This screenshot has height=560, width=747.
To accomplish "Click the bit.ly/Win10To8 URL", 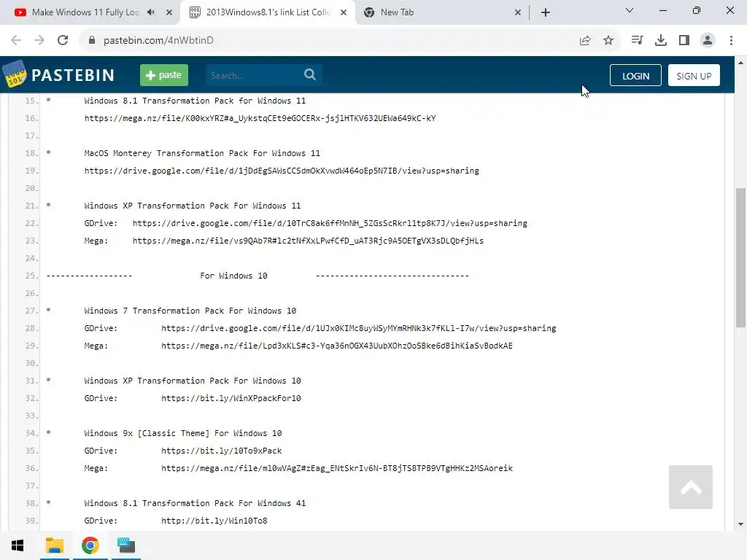I will (x=214, y=521).
